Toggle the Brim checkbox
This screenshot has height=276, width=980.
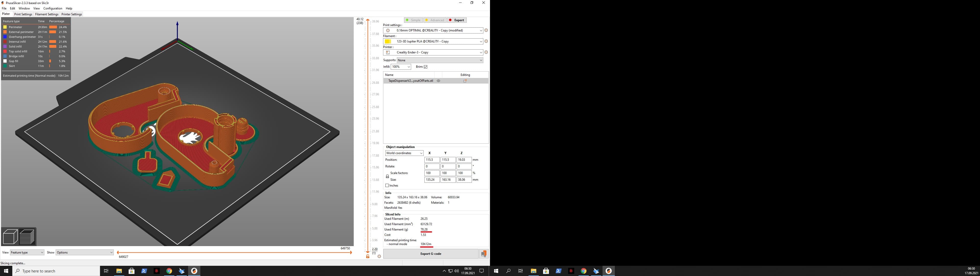(x=426, y=67)
